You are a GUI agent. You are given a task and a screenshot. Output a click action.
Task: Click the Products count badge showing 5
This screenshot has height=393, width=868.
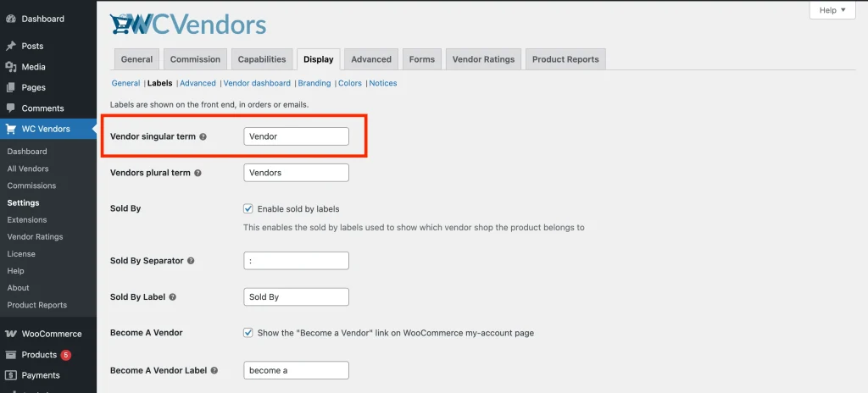(x=66, y=355)
